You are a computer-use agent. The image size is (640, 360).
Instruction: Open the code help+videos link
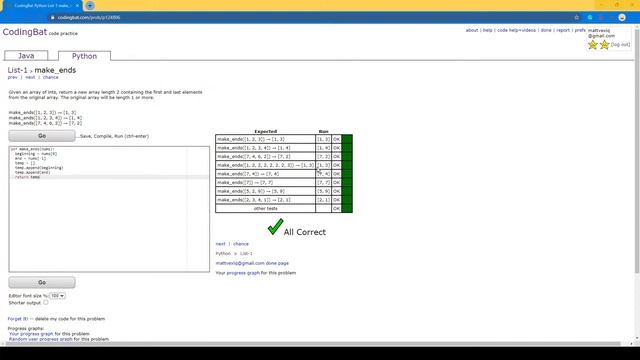(516, 30)
